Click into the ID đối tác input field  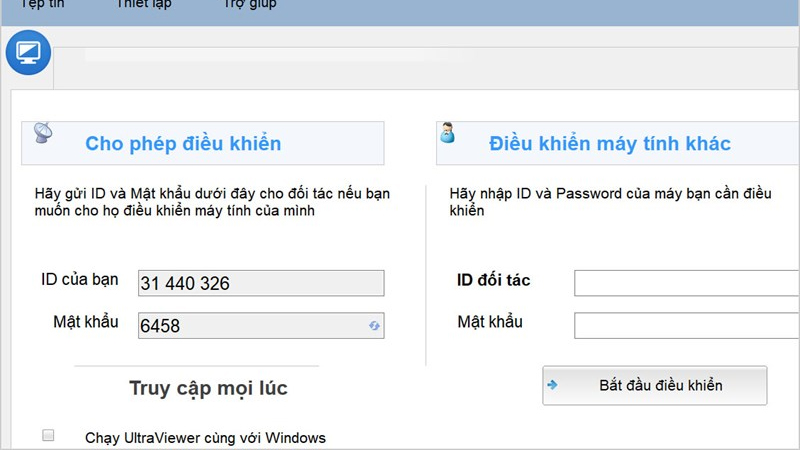click(686, 283)
